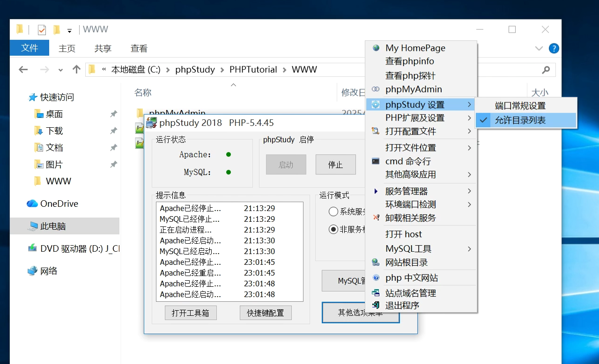The height and width of the screenshot is (364, 599).
Task: Expand the Explorer ribbon chevron
Action: tap(538, 48)
